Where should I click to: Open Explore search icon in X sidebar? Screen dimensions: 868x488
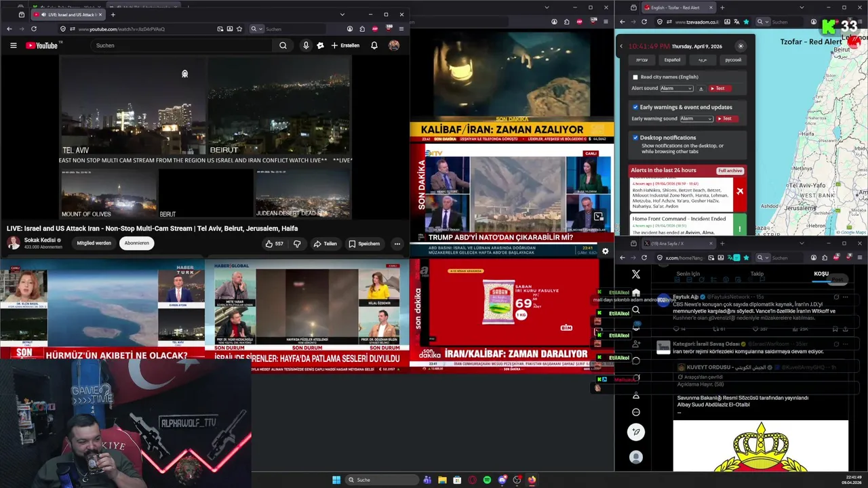tap(635, 310)
